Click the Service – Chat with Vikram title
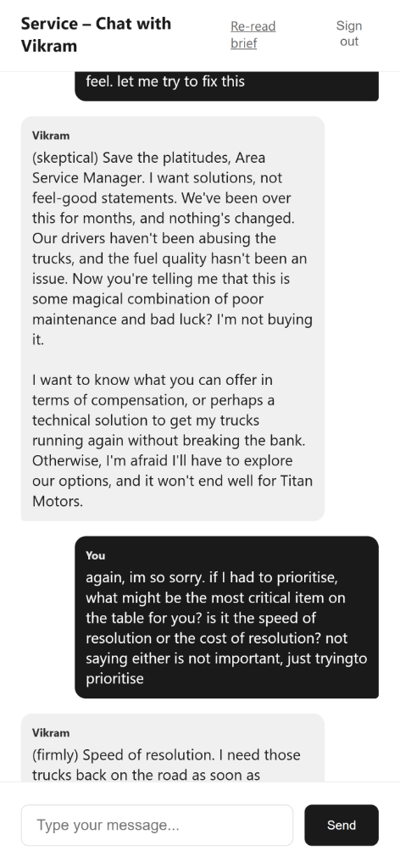Screen dimensions: 400x868 pos(97,34)
